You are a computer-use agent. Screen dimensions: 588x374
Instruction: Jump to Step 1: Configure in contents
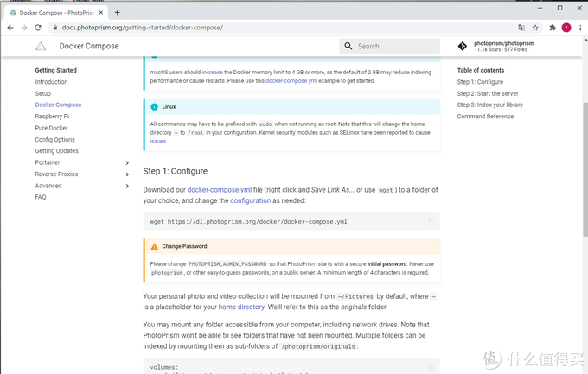click(480, 82)
